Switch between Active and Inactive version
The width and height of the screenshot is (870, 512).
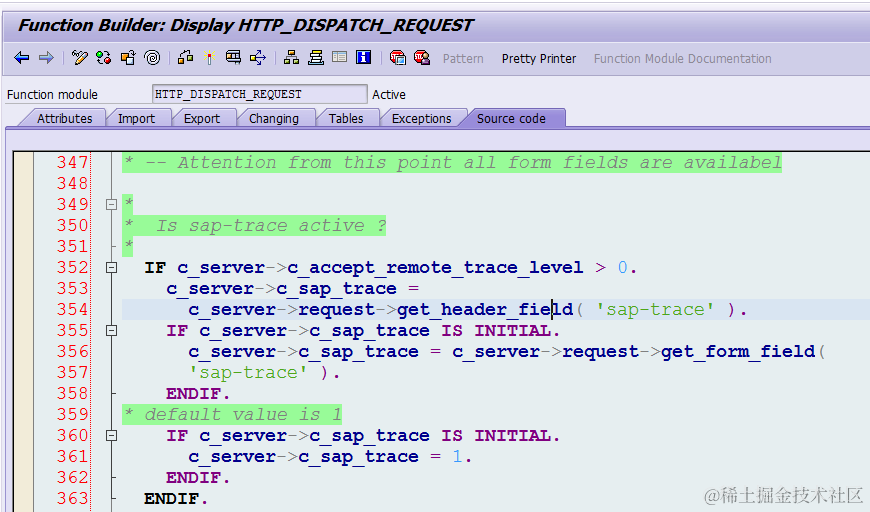point(104,58)
